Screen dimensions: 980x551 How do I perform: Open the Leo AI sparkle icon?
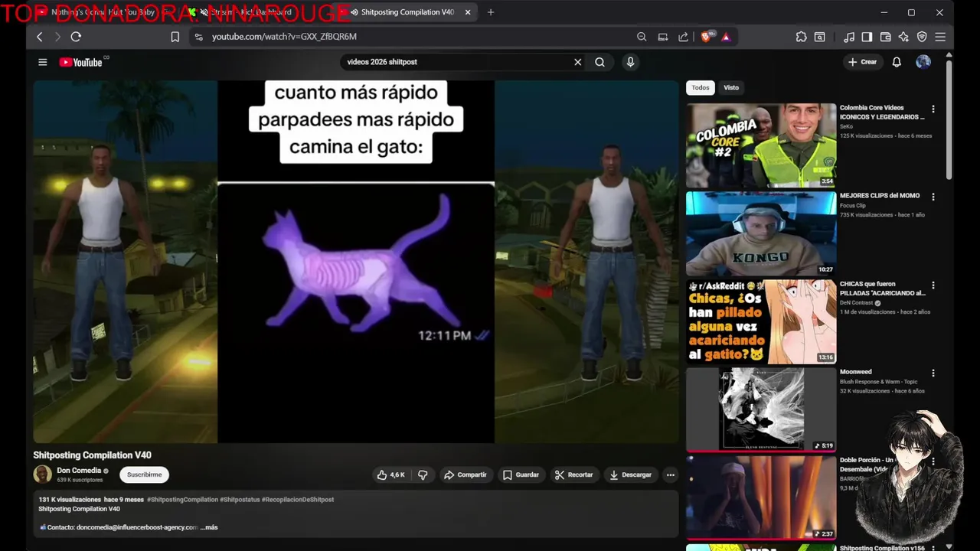[x=903, y=37]
